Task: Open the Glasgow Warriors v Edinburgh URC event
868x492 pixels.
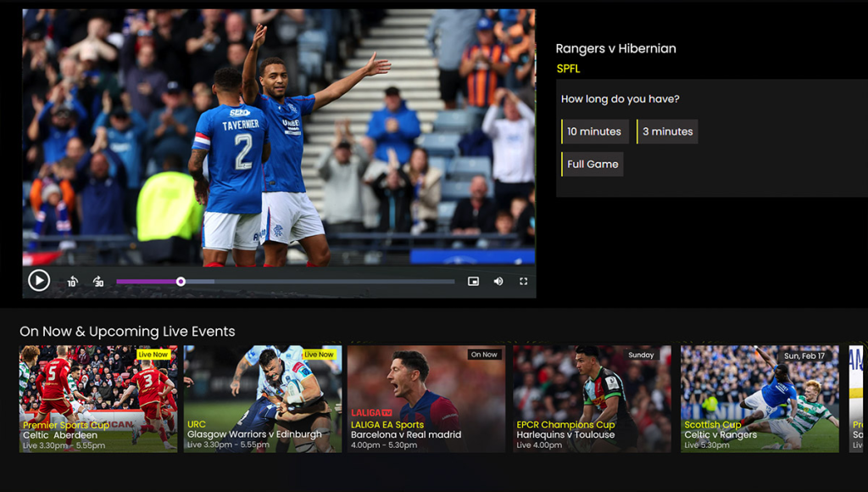Action: pyautogui.click(x=261, y=399)
